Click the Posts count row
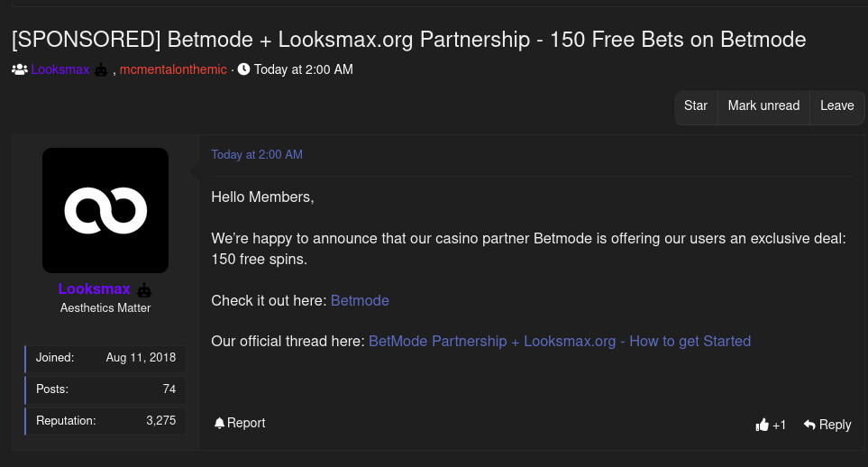 coord(105,389)
